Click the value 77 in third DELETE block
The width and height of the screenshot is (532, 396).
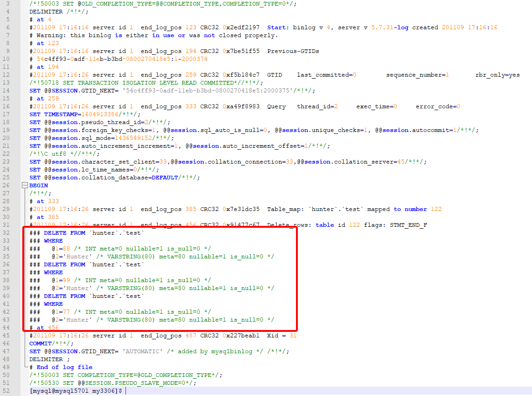[66, 312]
